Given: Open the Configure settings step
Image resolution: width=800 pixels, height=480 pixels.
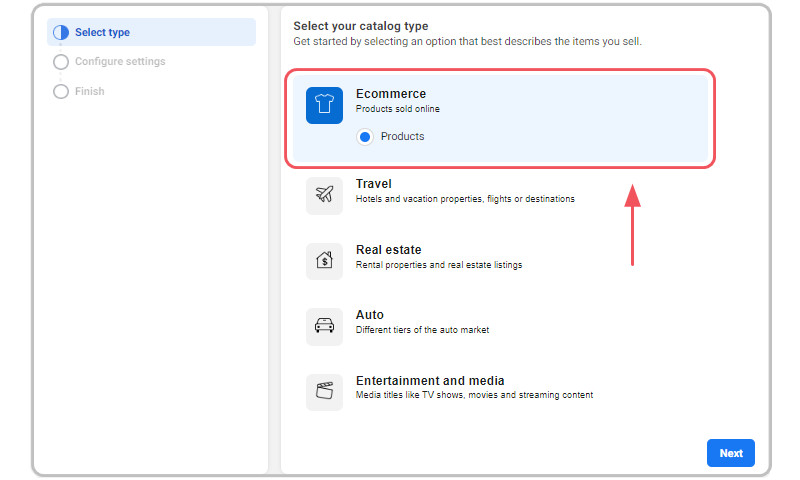Looking at the screenshot, I should click(120, 61).
